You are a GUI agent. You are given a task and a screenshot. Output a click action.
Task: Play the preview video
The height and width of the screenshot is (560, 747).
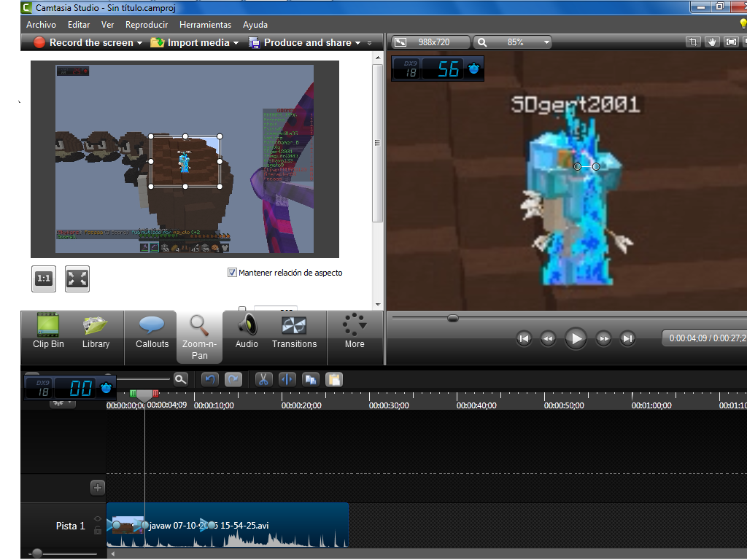(x=576, y=338)
